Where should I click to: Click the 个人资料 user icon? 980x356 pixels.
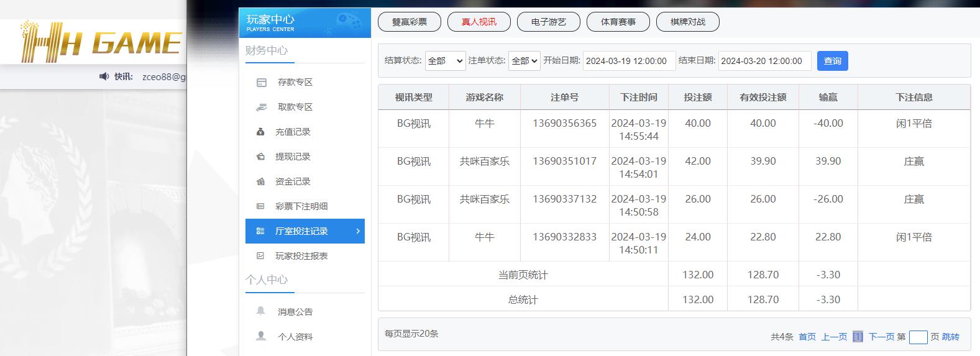(261, 336)
